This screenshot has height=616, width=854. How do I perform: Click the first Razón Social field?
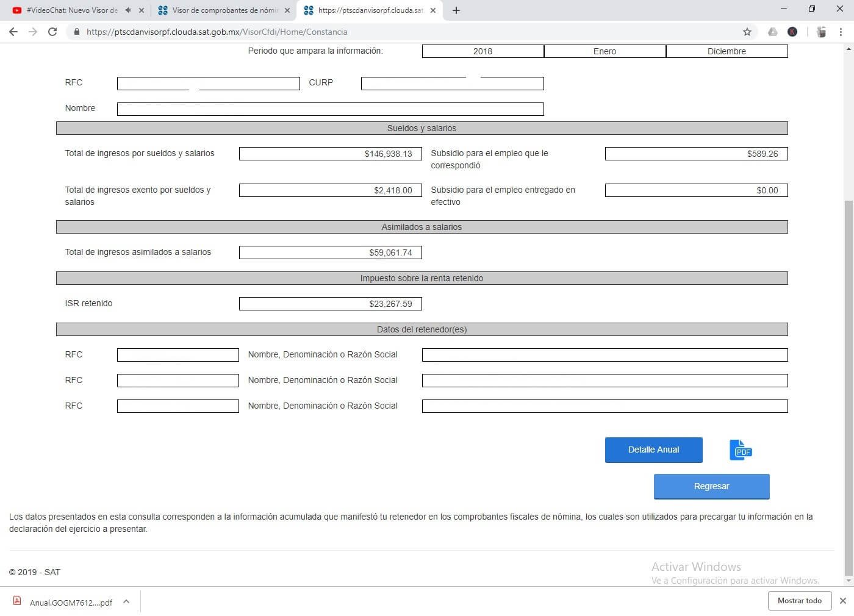click(x=605, y=355)
